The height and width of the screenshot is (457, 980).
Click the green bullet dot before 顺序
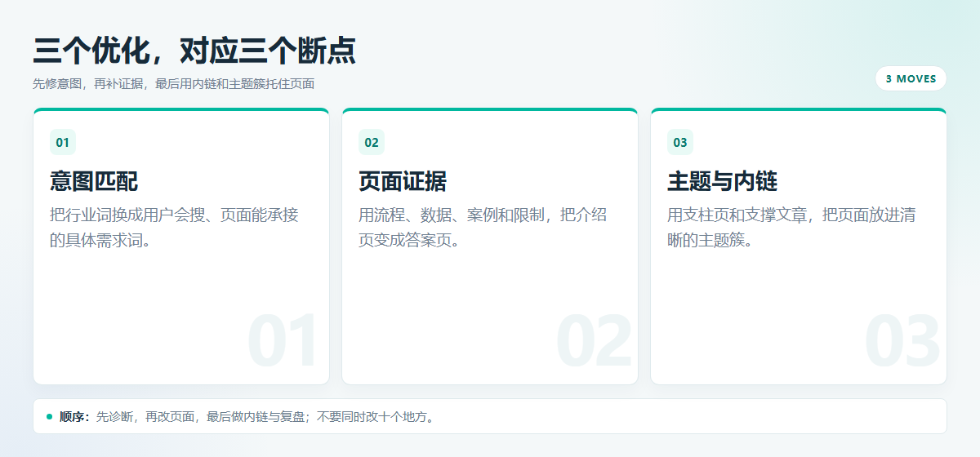pos(49,416)
